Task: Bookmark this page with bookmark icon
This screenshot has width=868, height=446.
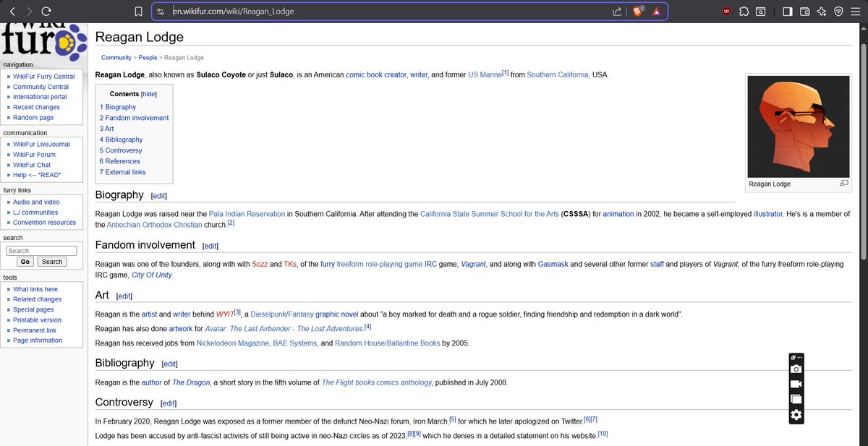Action: [139, 12]
